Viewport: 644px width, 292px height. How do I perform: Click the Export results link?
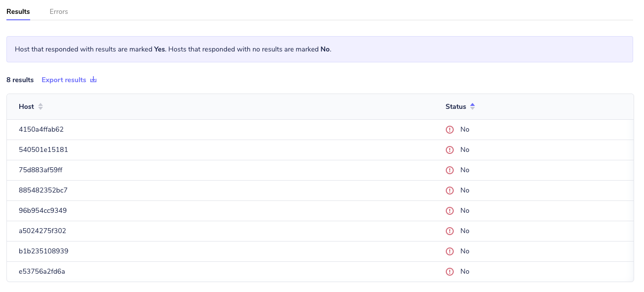coord(64,79)
